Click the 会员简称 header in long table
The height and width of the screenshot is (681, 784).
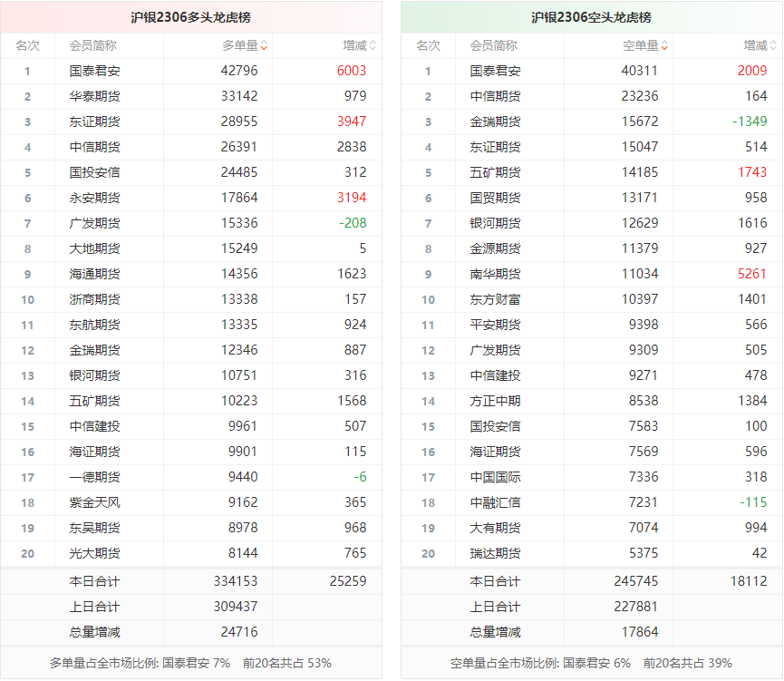tap(92, 45)
